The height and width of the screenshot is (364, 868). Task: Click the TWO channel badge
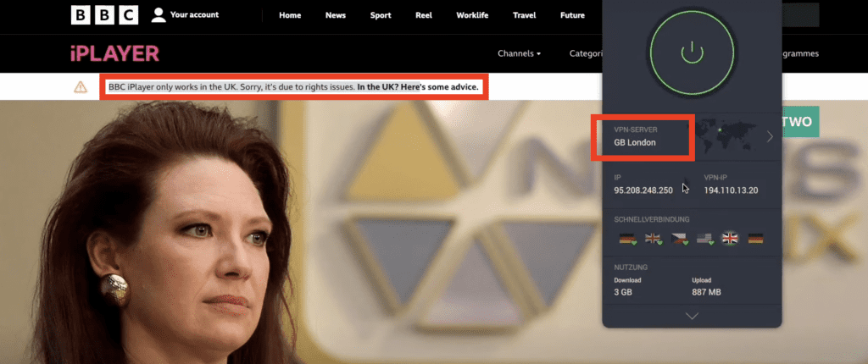pos(800,122)
